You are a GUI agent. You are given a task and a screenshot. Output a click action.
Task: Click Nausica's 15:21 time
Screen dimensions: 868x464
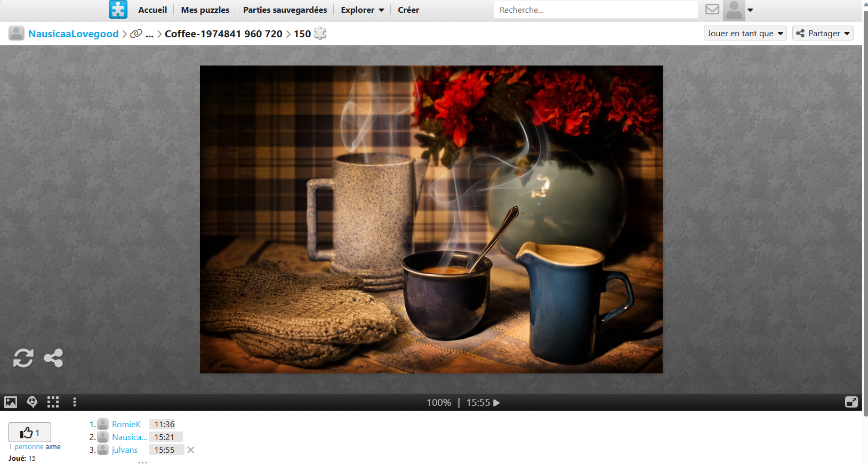coord(165,437)
